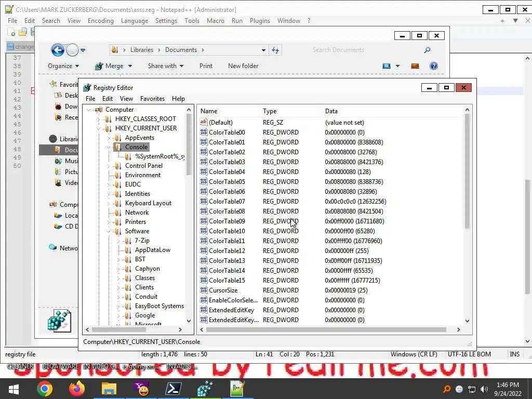The image size is (532, 399).
Task: Open the Registry Editor Edit menu
Action: point(107,98)
